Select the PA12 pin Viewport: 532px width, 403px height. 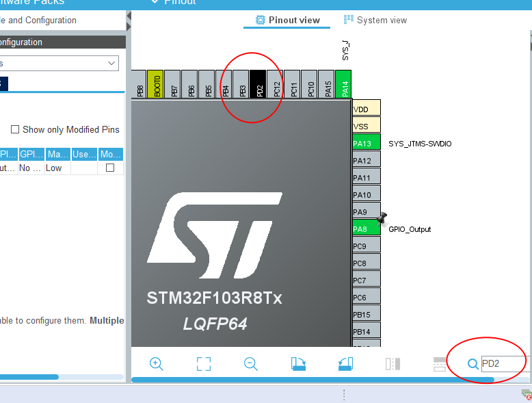coord(367,159)
